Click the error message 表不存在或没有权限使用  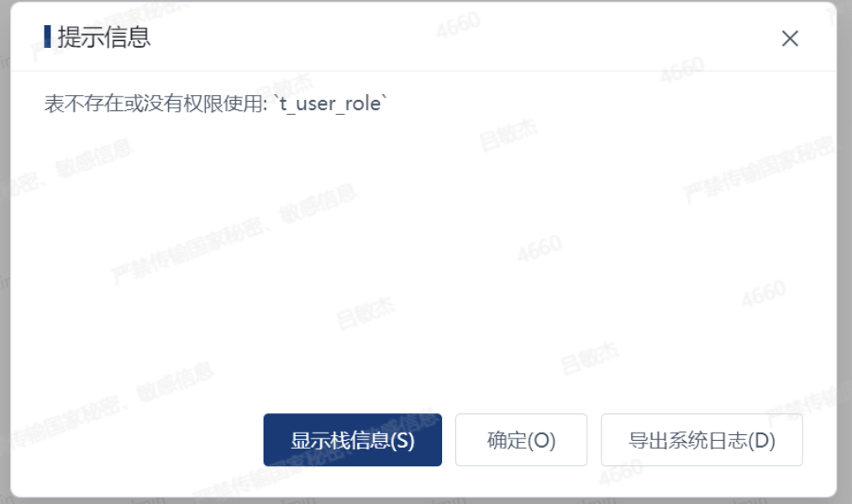coord(155,103)
